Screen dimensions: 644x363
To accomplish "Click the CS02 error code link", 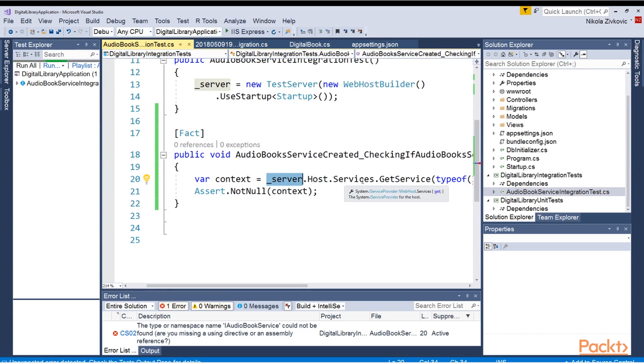I will pos(128,334).
